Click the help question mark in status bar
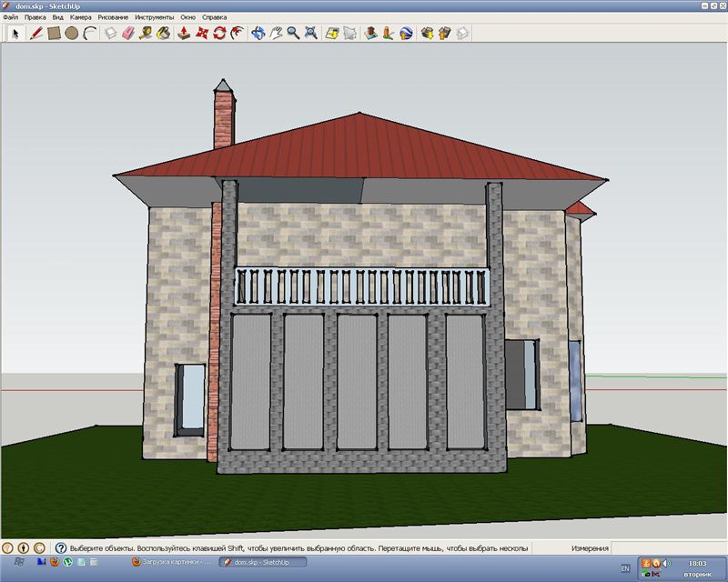 pyautogui.click(x=61, y=548)
